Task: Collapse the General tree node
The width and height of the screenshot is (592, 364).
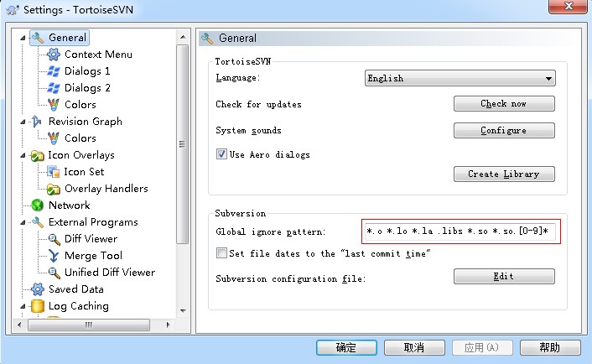Action: tap(23, 38)
